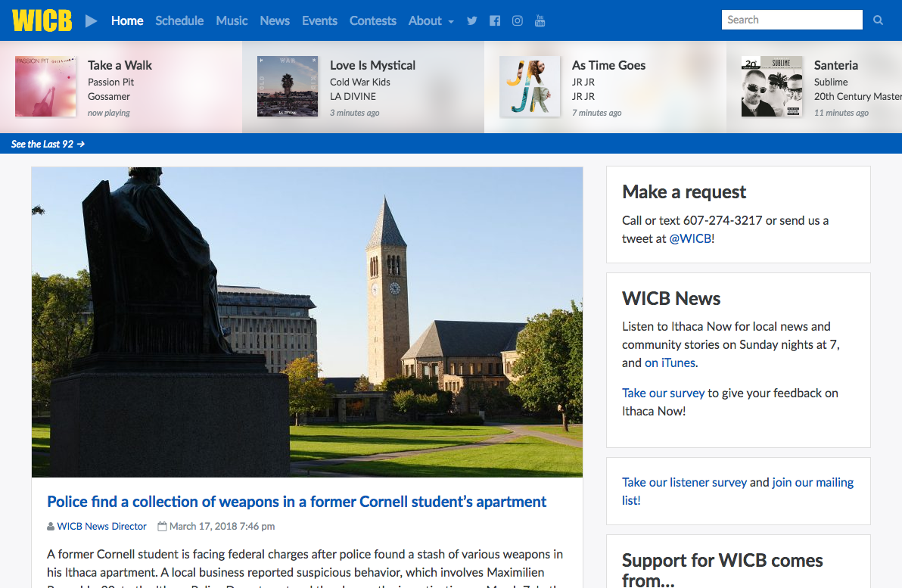Expand the About dropdown menu

click(x=431, y=20)
